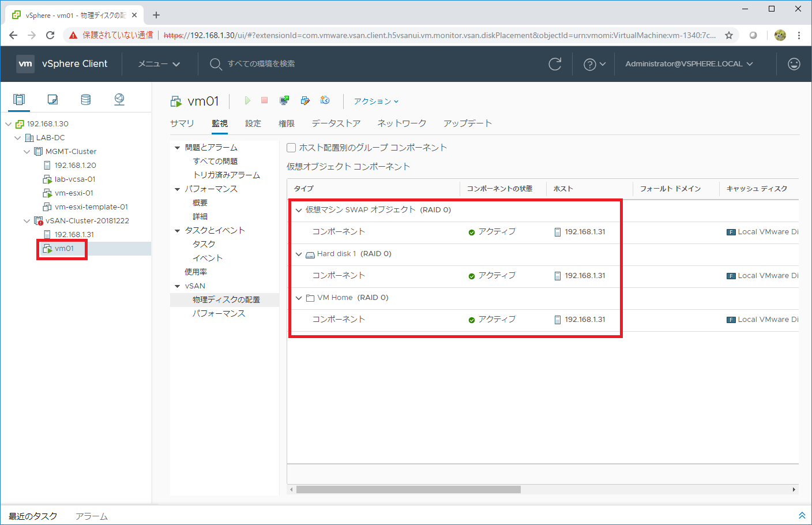Click the vm logo in header
The width and height of the screenshot is (812, 525).
(x=25, y=64)
